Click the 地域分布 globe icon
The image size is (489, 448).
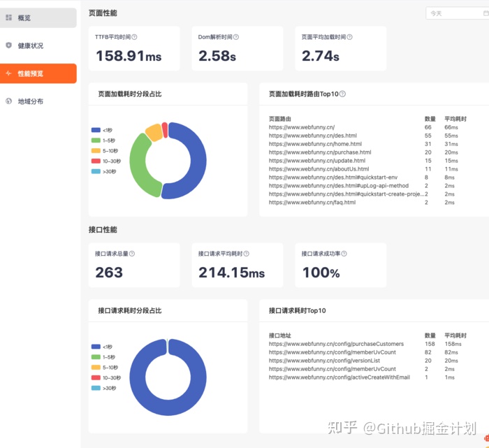pos(8,101)
